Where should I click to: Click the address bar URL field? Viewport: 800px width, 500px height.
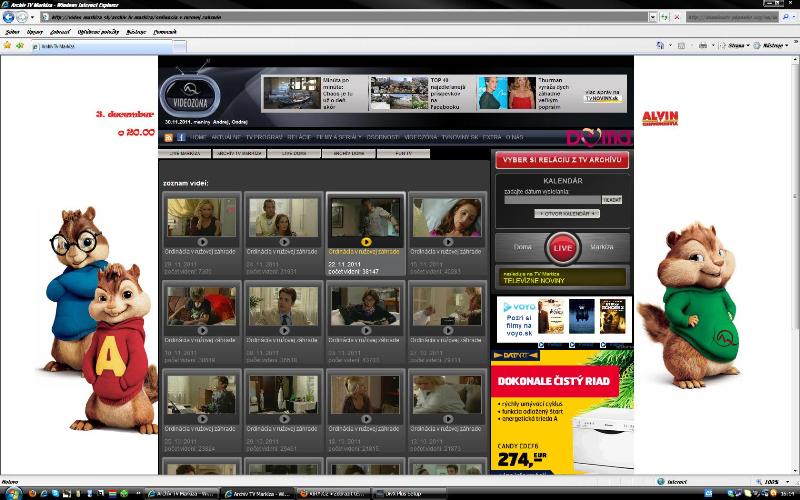pos(344,17)
